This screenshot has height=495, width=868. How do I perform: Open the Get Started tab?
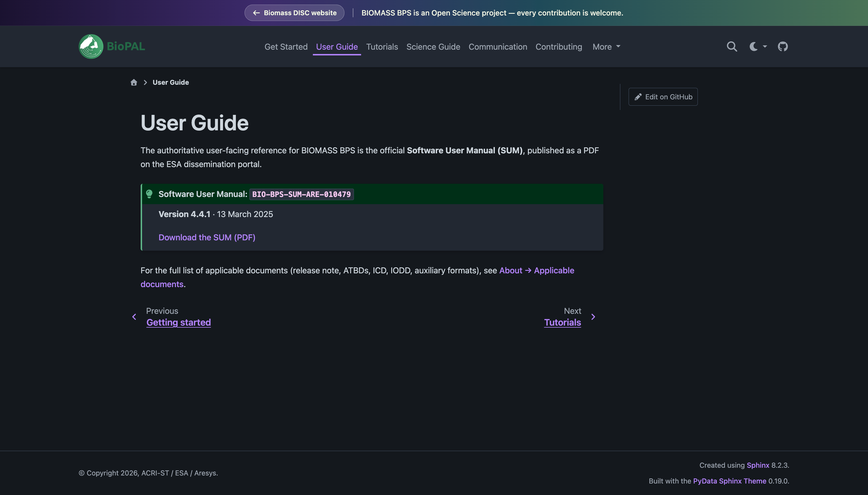pyautogui.click(x=286, y=47)
